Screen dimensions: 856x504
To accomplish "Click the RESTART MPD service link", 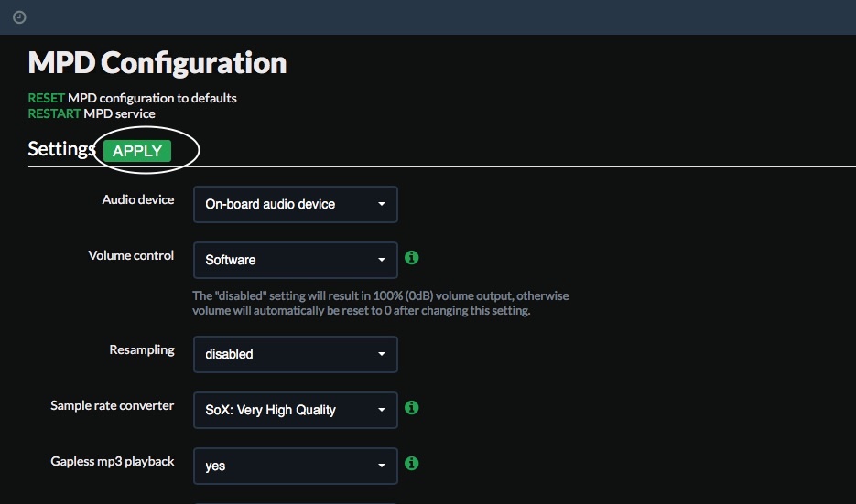I will tap(54, 113).
